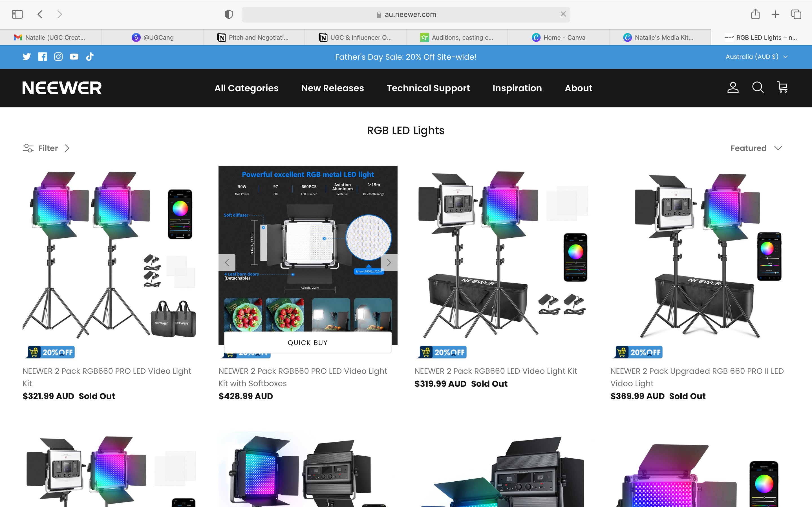
Task: Expand the Filter panel
Action: 46,148
